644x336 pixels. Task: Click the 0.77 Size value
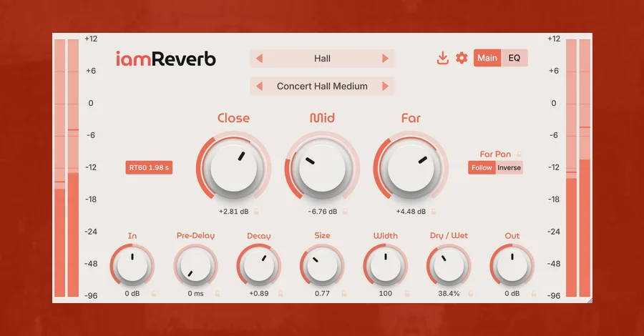pos(322,294)
